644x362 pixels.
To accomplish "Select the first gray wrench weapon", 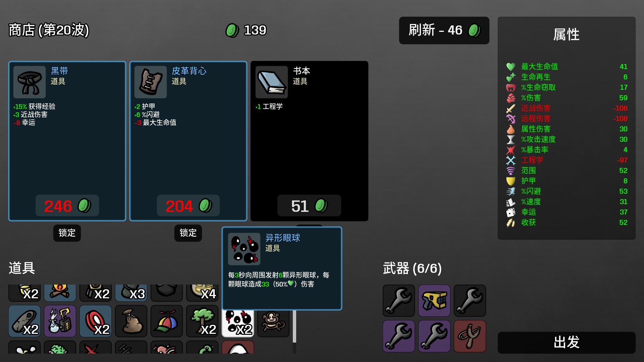I will (x=399, y=301).
